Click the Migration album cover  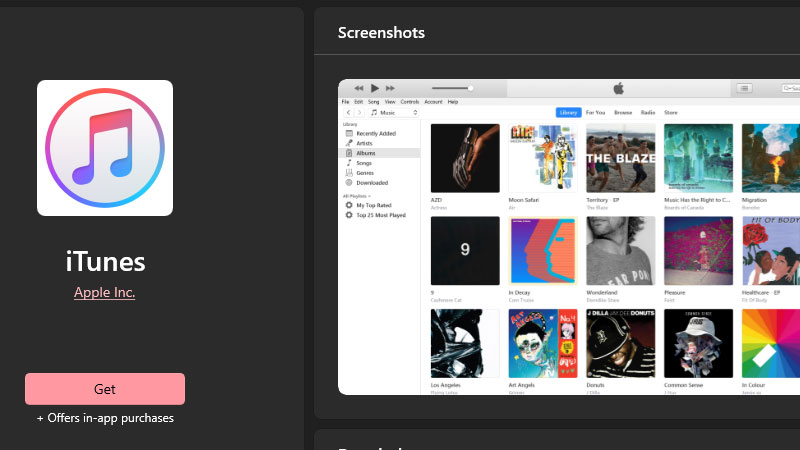coord(771,158)
